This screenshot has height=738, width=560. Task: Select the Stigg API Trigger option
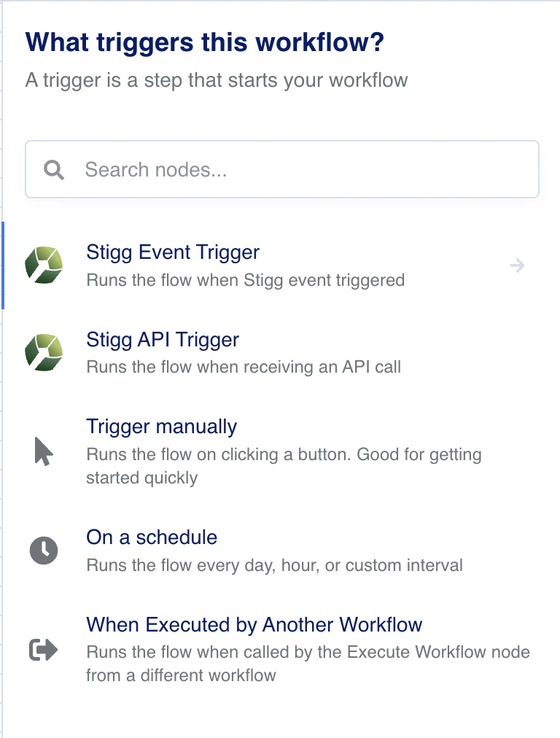coord(163,340)
